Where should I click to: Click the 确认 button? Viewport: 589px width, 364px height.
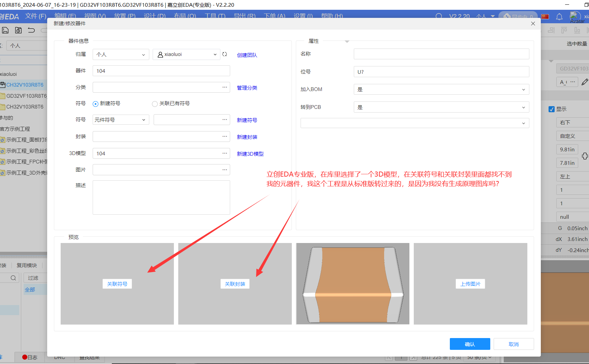(x=470, y=344)
